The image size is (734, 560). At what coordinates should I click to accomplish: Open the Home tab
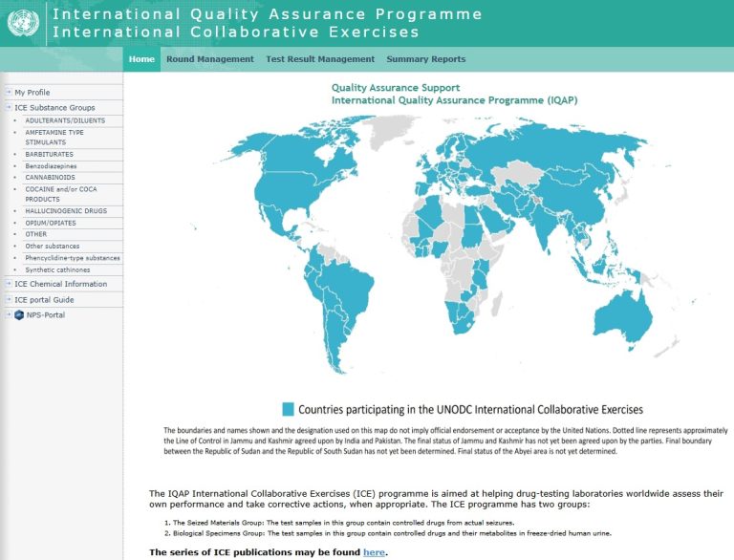point(141,59)
